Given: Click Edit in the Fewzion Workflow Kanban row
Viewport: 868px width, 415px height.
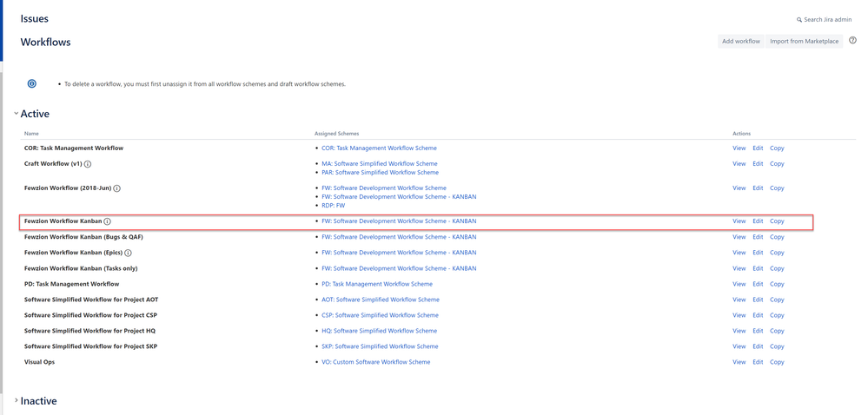Looking at the screenshot, I should click(x=758, y=221).
